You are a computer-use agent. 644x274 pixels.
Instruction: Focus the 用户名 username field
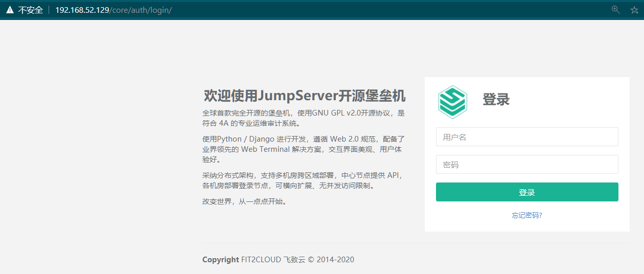click(x=527, y=137)
